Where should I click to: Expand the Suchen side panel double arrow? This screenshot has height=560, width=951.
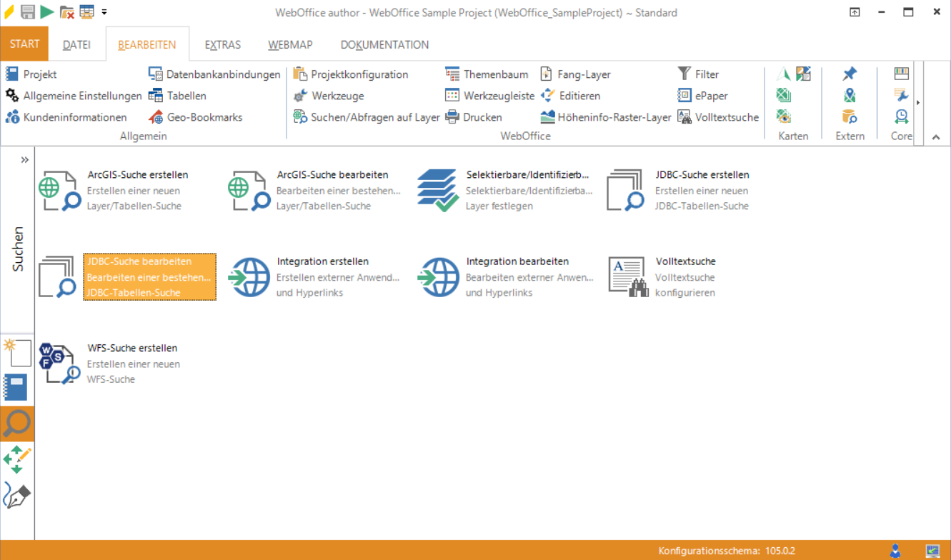(25, 160)
